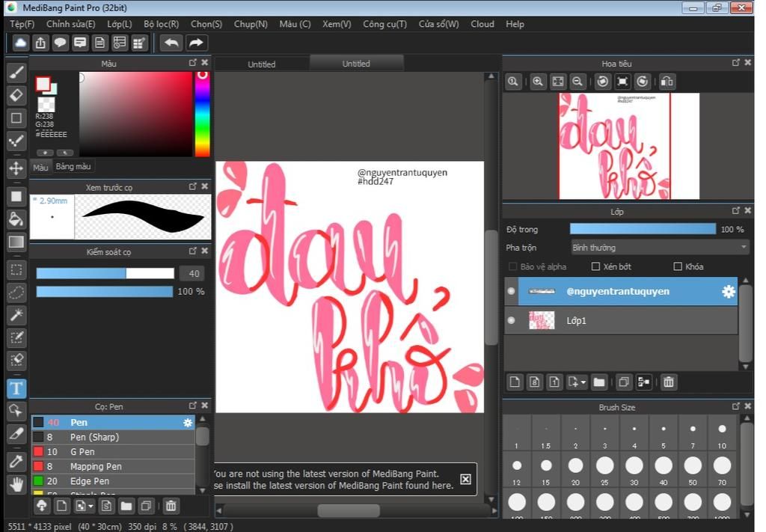Duplicate the layer using the copy icon
Image resolution: width=766 pixels, height=532 pixels.
pos(623,382)
